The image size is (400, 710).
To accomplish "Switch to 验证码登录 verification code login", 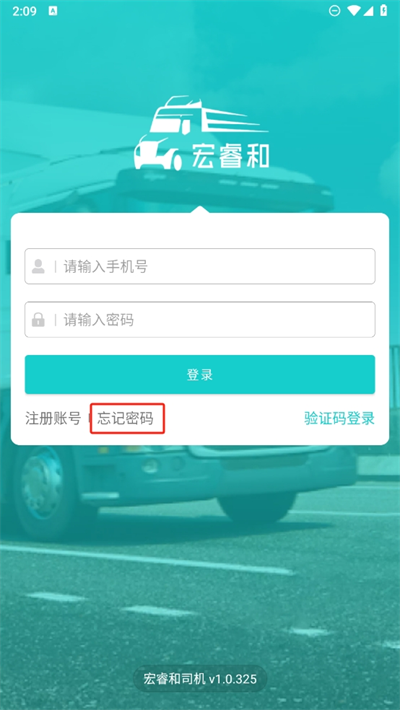I will (339, 418).
